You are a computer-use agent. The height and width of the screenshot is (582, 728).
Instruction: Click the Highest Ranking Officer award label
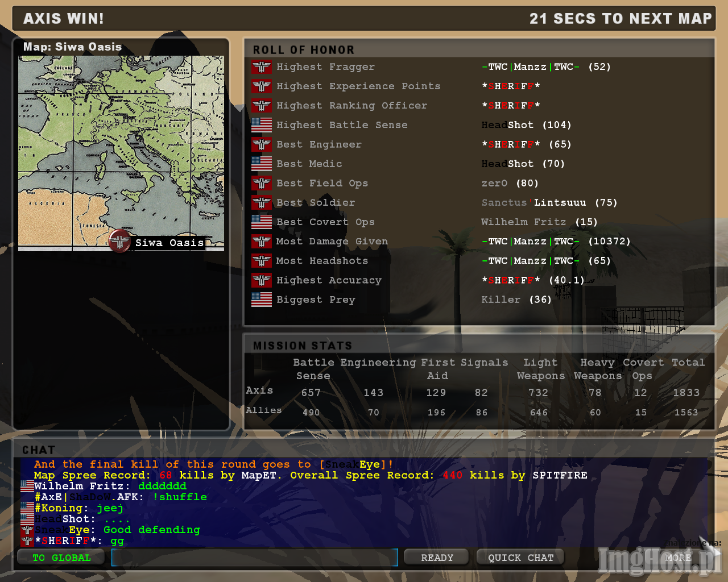point(351,106)
